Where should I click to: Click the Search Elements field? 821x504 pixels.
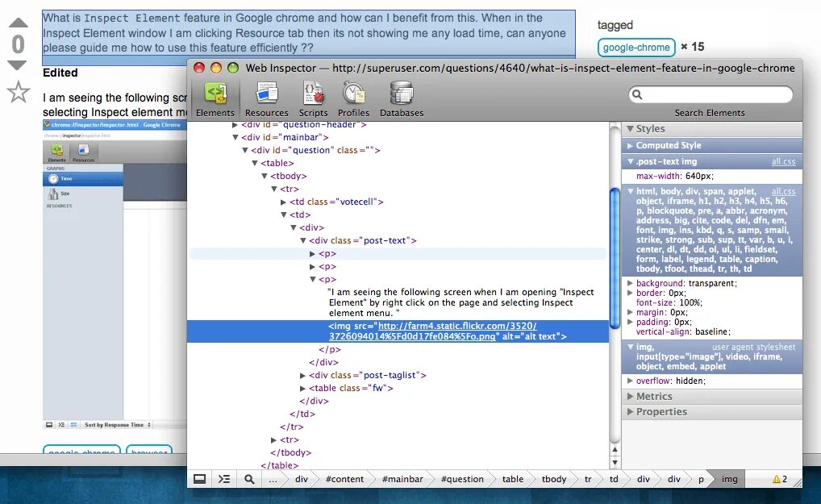pos(711,94)
